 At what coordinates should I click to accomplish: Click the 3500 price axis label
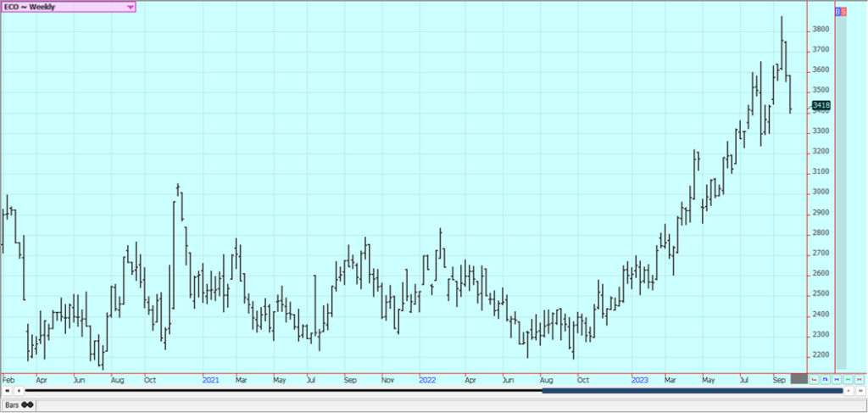[x=821, y=90]
